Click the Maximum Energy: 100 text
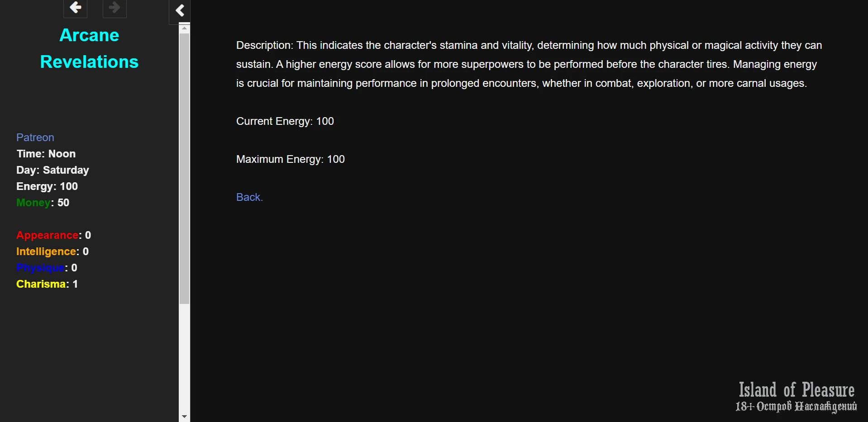This screenshot has width=868, height=422. (291, 159)
